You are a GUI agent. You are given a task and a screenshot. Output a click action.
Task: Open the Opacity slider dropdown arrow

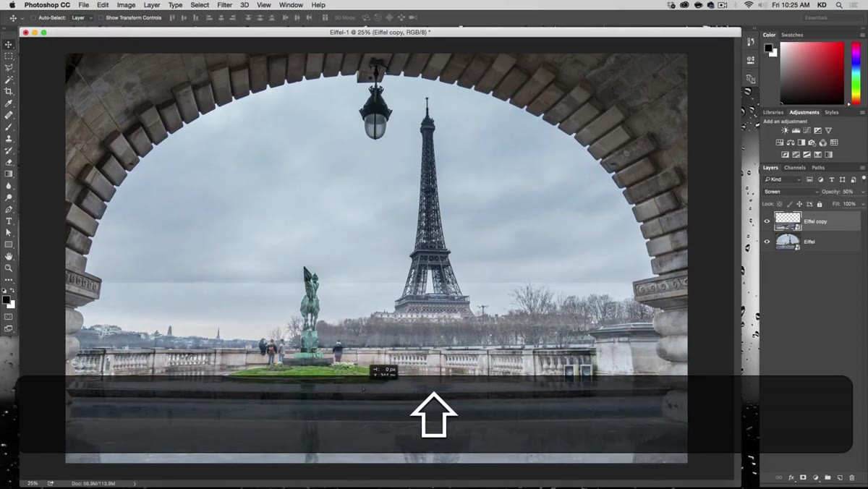tap(863, 192)
